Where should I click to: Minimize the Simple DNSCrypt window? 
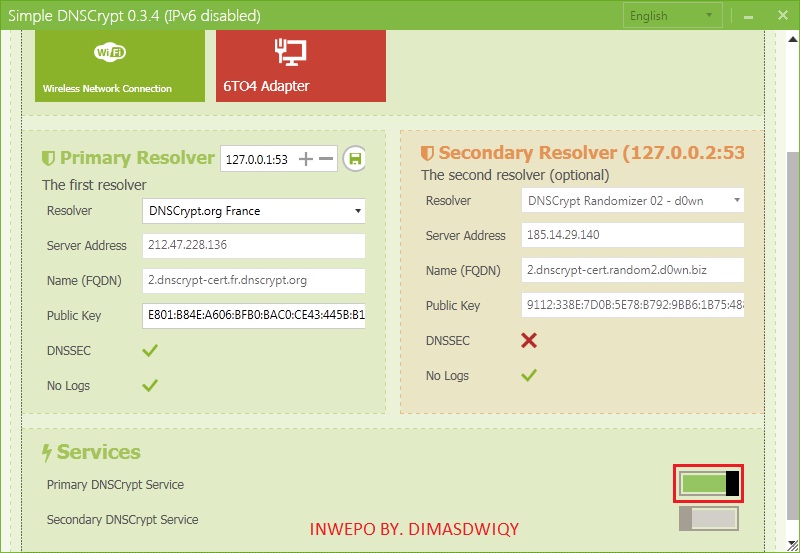pyautogui.click(x=748, y=16)
